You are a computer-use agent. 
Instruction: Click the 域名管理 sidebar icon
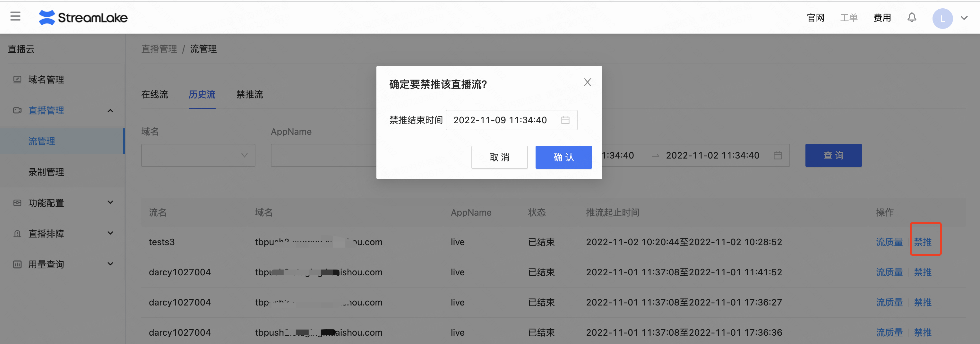tap(17, 80)
